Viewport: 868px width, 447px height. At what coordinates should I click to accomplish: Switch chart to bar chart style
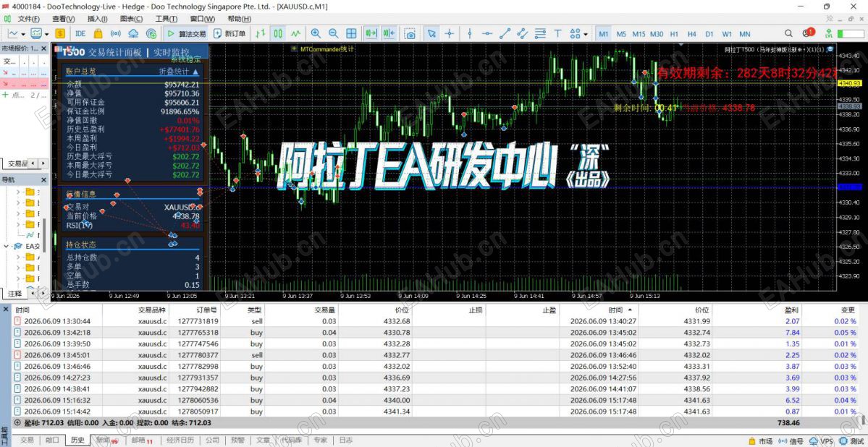(261, 34)
